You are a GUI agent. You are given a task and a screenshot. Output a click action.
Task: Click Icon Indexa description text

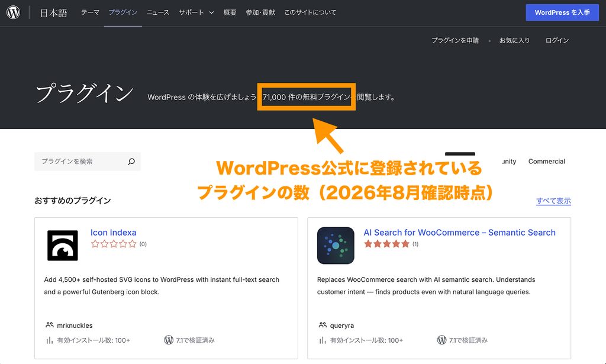tap(162, 285)
